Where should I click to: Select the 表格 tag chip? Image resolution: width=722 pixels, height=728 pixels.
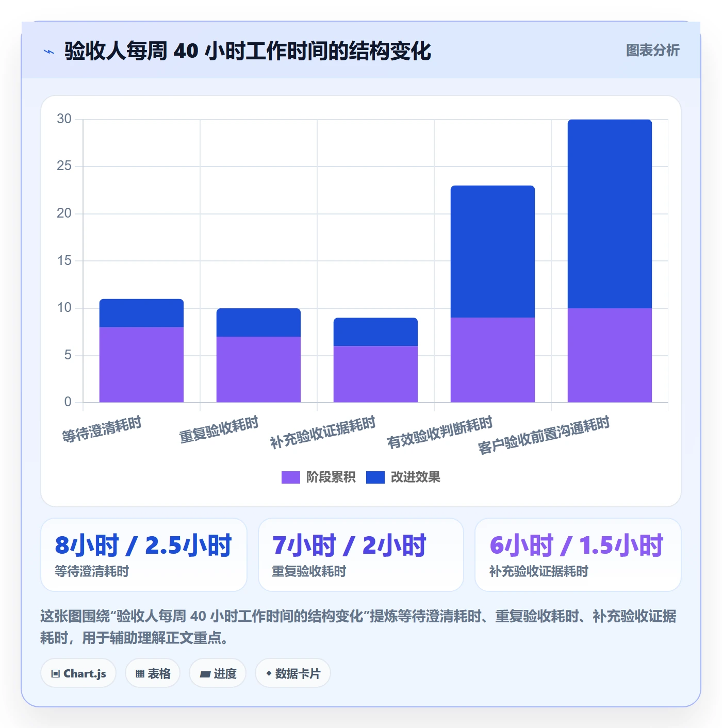153,673
